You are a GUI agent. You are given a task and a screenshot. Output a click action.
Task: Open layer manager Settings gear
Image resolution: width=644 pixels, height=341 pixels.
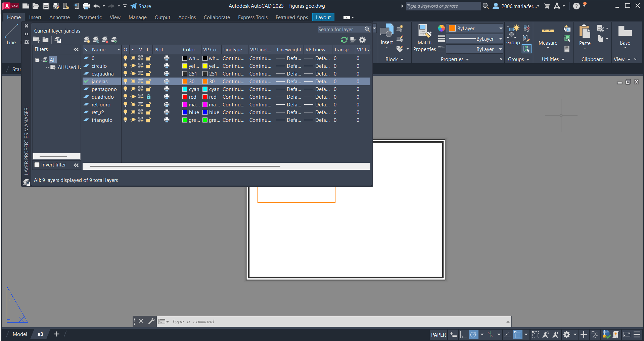[x=362, y=40]
